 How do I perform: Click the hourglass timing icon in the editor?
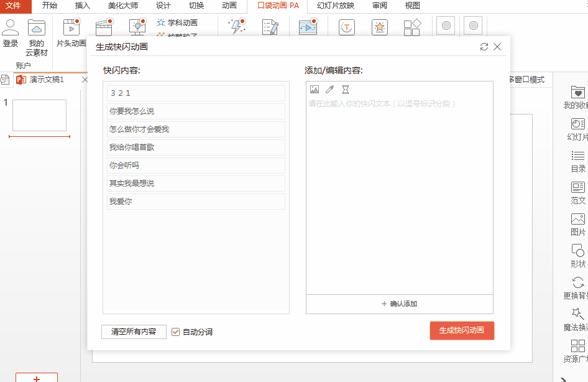click(346, 90)
